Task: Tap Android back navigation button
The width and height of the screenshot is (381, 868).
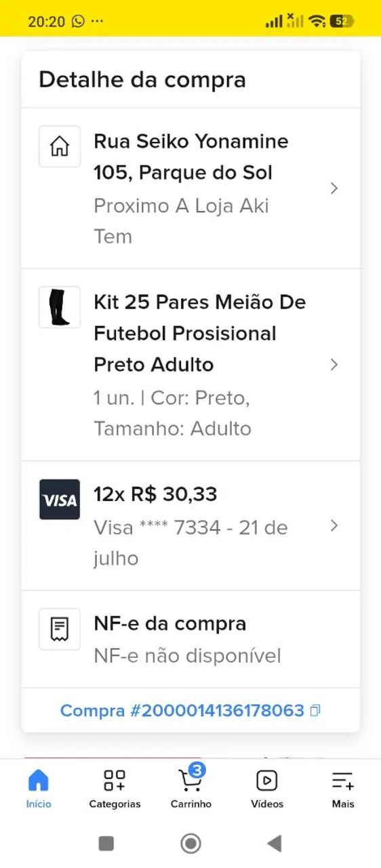Action: [x=275, y=843]
